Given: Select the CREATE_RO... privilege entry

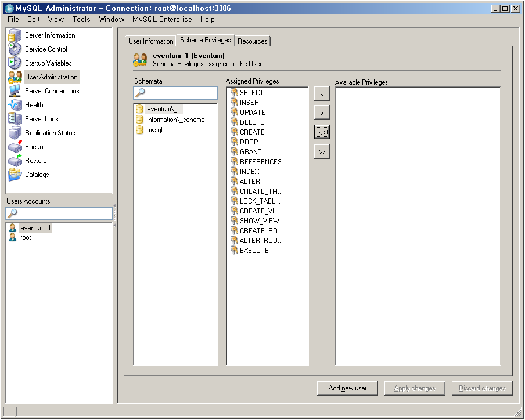Looking at the screenshot, I should click(261, 231).
